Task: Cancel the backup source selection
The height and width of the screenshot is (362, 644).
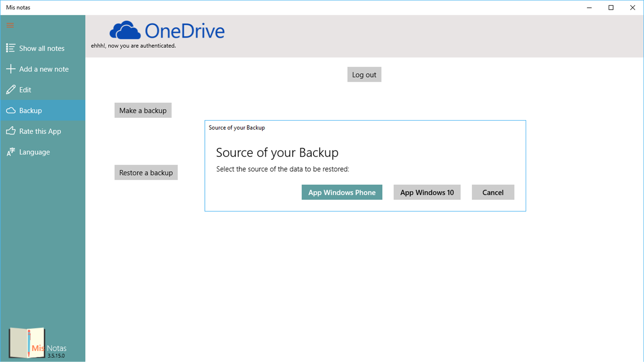Action: coord(493,192)
